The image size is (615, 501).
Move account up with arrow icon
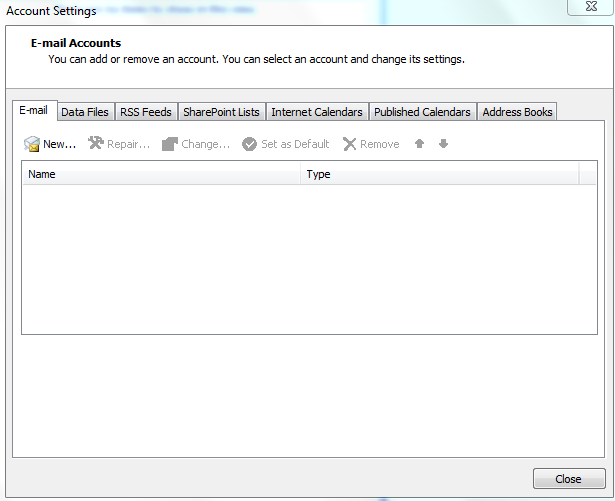[420, 144]
